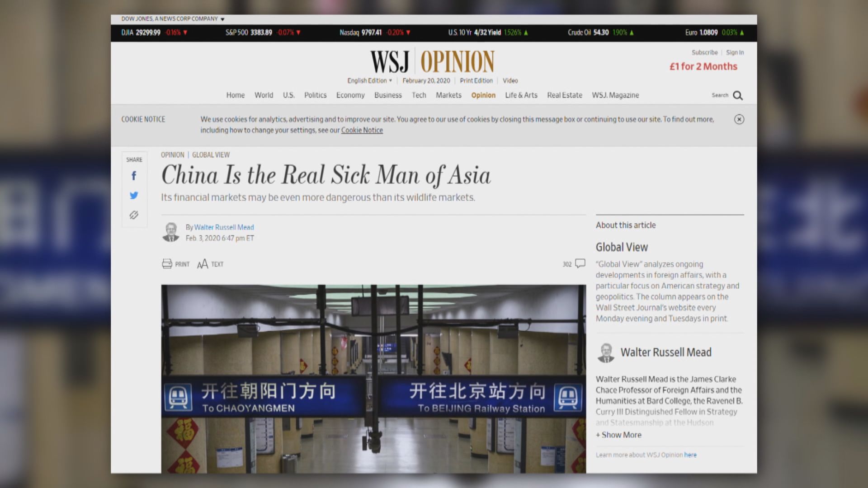This screenshot has height=488, width=868.
Task: Click the WSJ Opinion masthead logo
Action: pos(432,61)
